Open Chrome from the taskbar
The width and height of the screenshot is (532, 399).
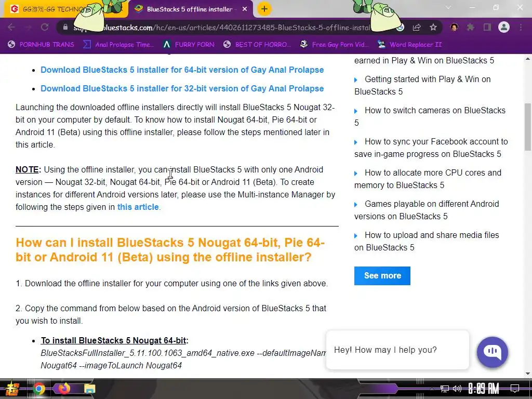[x=38, y=389]
